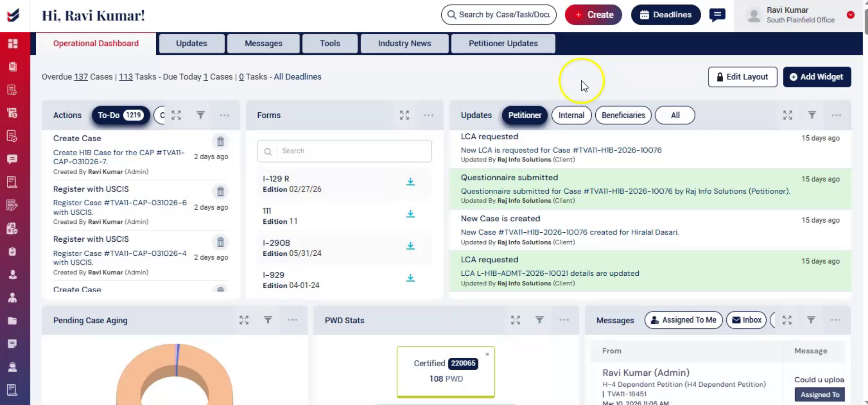The image size is (868, 405).
Task: Switch to Operational Dashboard tab
Action: (x=96, y=43)
